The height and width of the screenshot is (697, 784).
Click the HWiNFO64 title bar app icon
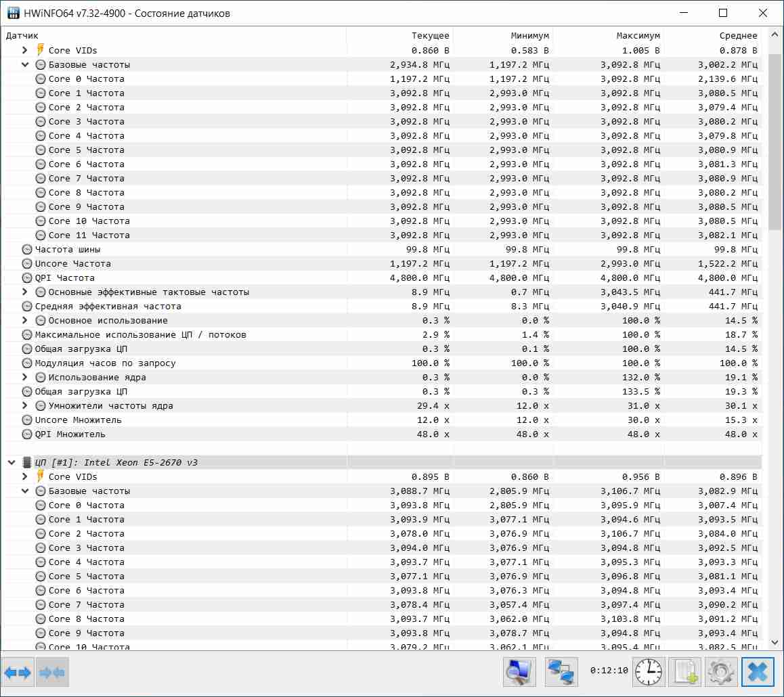[x=14, y=13]
